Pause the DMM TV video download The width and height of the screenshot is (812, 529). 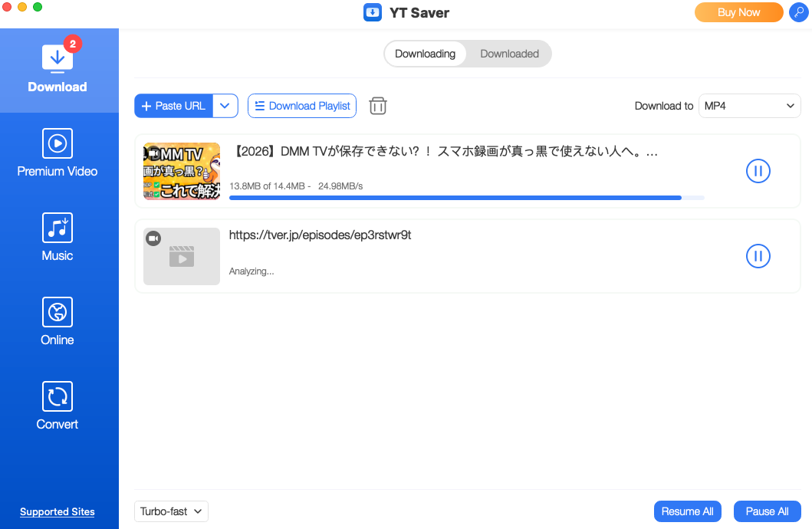(758, 171)
